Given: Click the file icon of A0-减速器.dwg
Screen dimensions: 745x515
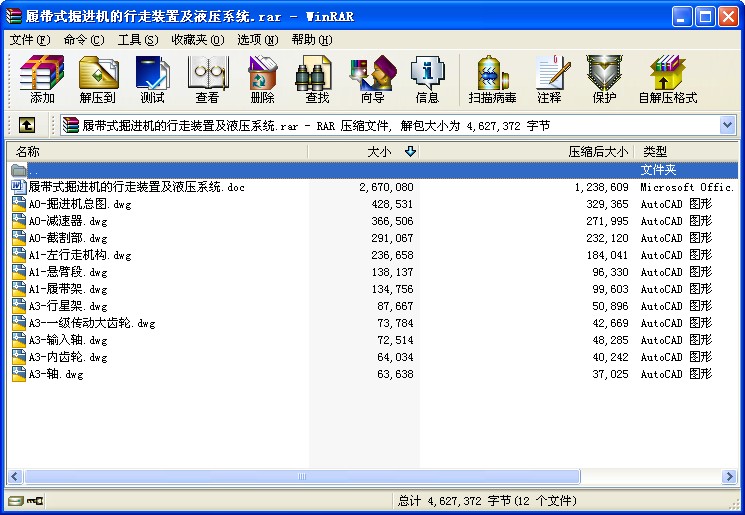Looking at the screenshot, I should point(19,221).
